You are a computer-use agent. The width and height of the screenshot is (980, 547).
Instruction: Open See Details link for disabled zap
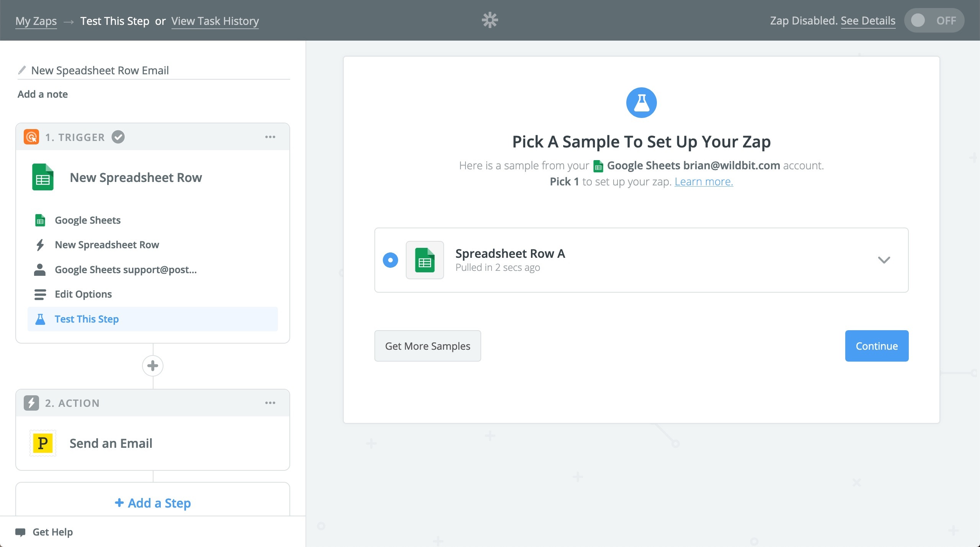click(x=868, y=21)
